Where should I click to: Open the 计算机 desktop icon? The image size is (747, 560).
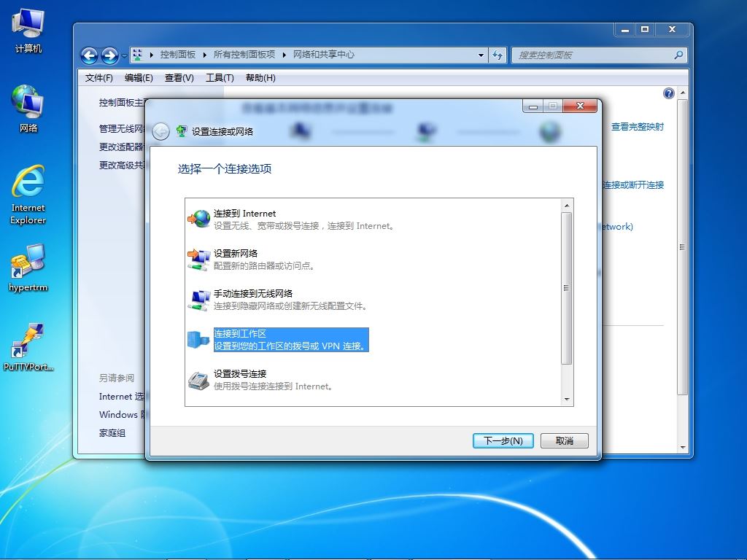tap(28, 31)
